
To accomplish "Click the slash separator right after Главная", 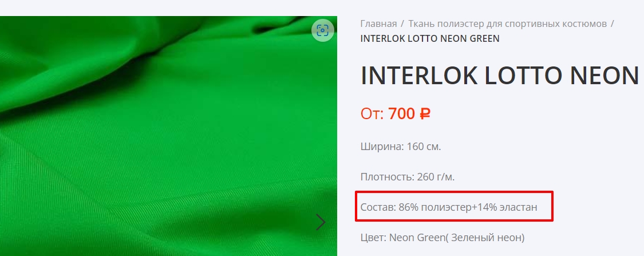I will click(x=402, y=23).
